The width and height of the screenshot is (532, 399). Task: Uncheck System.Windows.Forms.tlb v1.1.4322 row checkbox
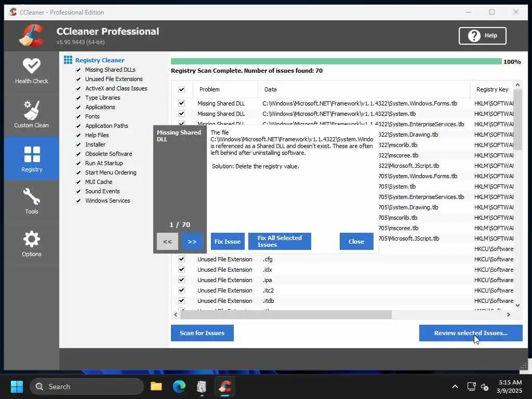pyautogui.click(x=181, y=103)
